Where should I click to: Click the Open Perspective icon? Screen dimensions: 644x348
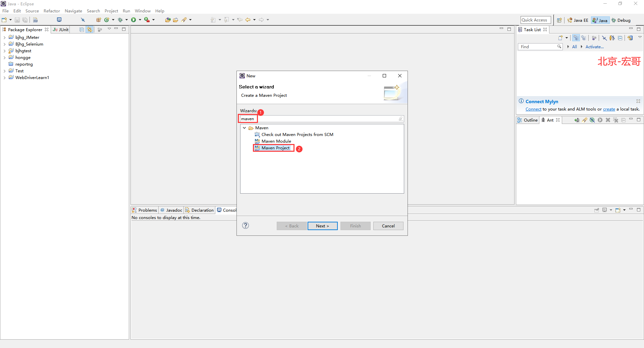click(x=559, y=20)
